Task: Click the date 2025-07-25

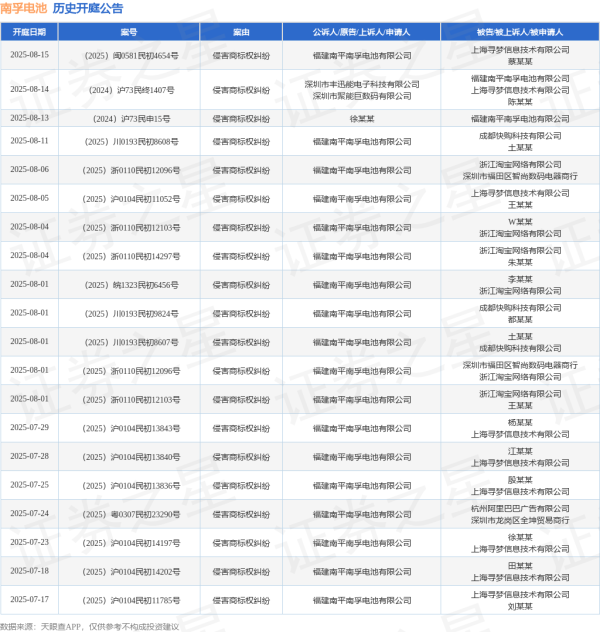Action: 29,485
